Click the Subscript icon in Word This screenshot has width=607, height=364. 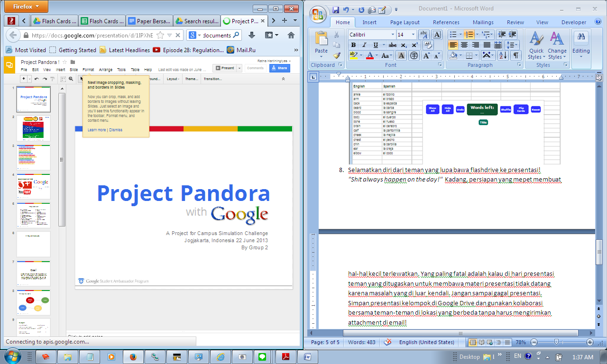coord(404,45)
